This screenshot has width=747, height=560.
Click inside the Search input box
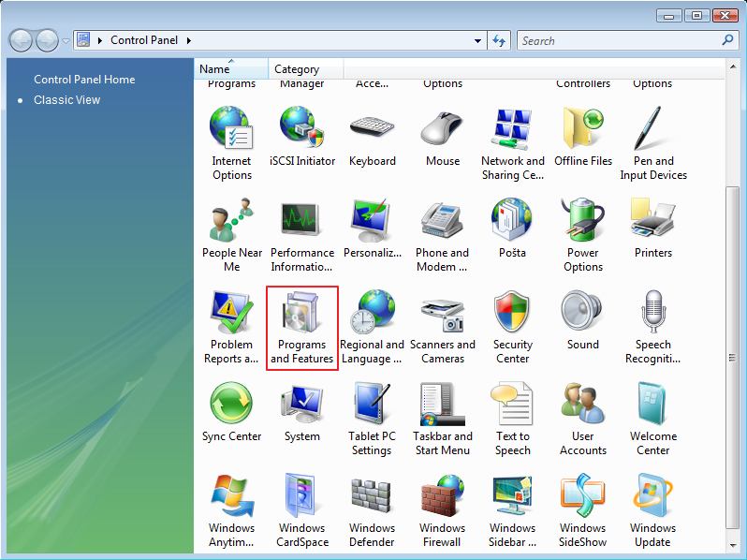pos(618,41)
